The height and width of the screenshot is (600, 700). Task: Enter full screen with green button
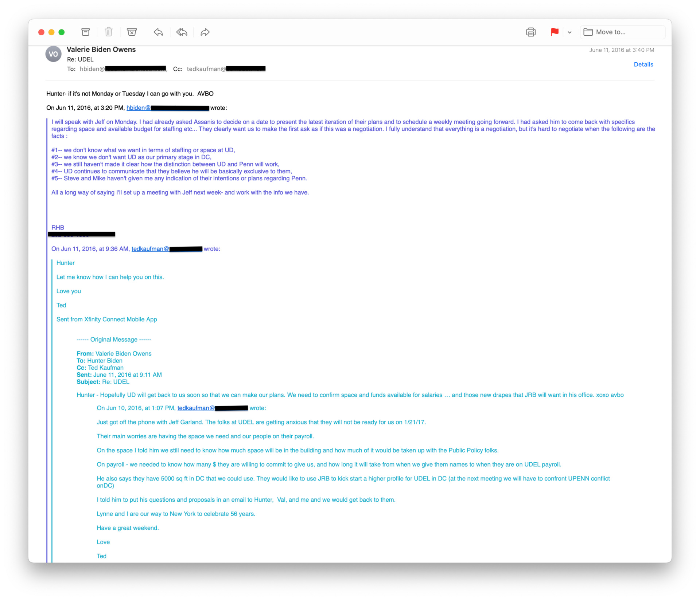tap(62, 32)
